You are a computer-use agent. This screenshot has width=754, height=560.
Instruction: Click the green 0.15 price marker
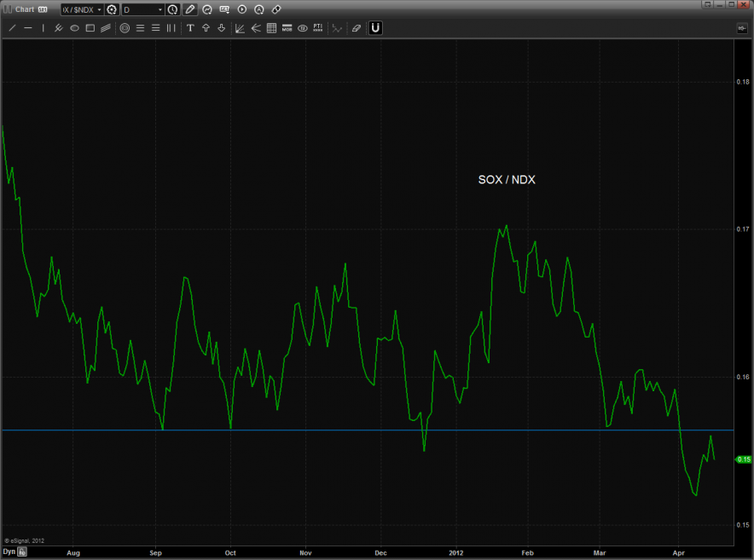tap(743, 459)
